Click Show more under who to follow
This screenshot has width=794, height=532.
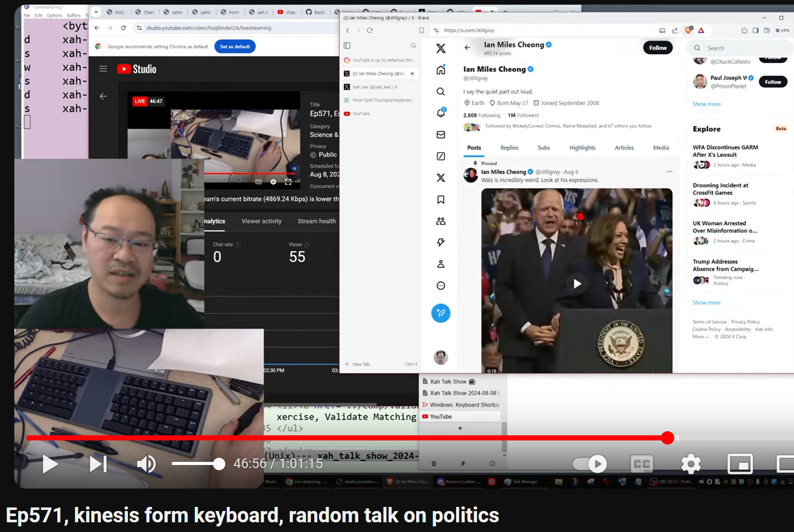(706, 104)
